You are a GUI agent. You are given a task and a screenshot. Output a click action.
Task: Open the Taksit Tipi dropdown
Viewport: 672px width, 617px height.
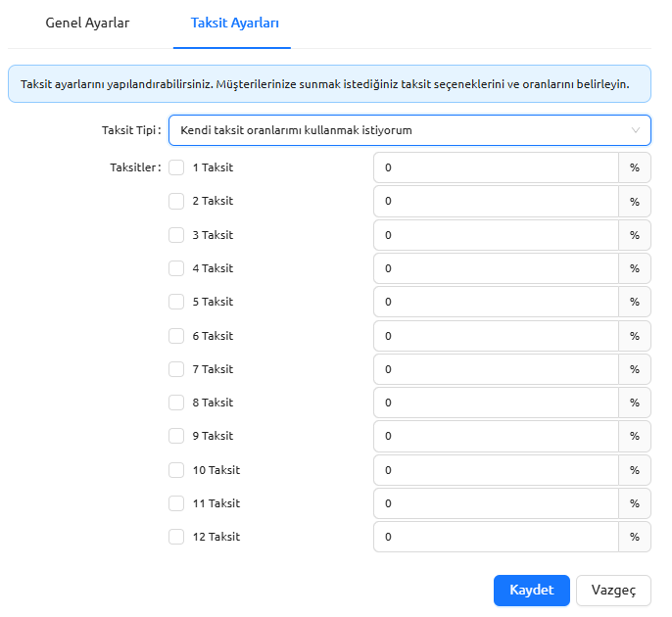[x=409, y=130]
